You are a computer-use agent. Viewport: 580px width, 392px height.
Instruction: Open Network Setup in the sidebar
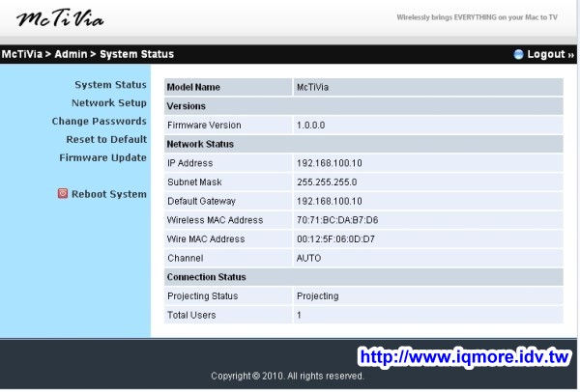pos(109,102)
